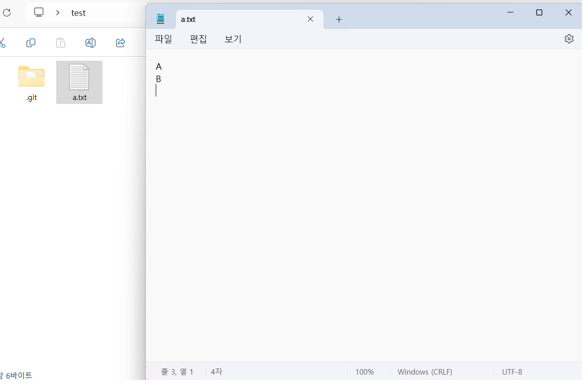
Task: Click the Paste icon in Explorer toolbar
Action: [60, 43]
